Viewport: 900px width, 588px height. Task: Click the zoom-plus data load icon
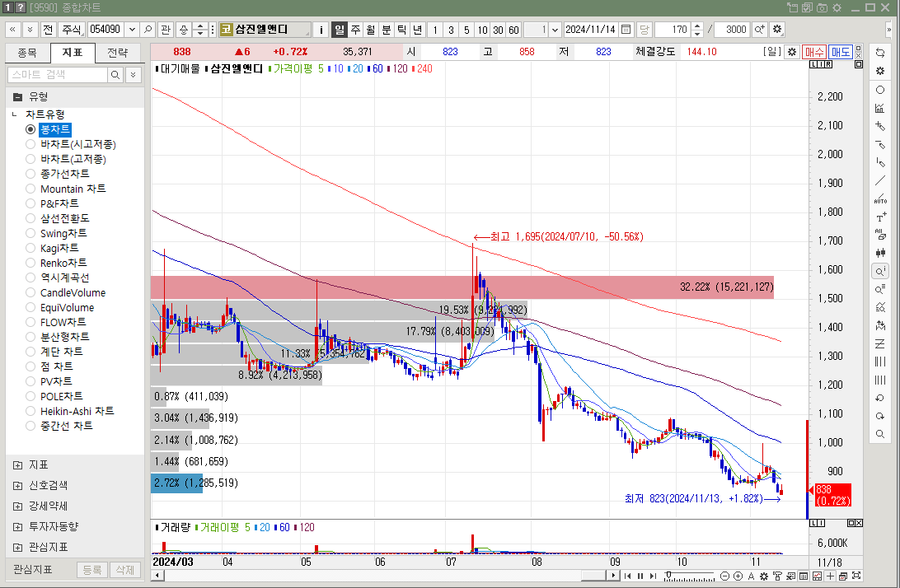[x=759, y=30]
